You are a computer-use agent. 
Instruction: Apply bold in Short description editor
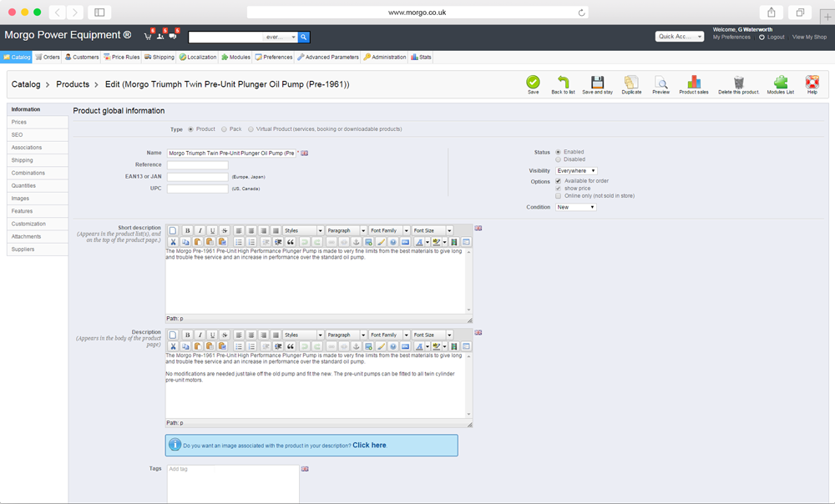click(x=187, y=230)
